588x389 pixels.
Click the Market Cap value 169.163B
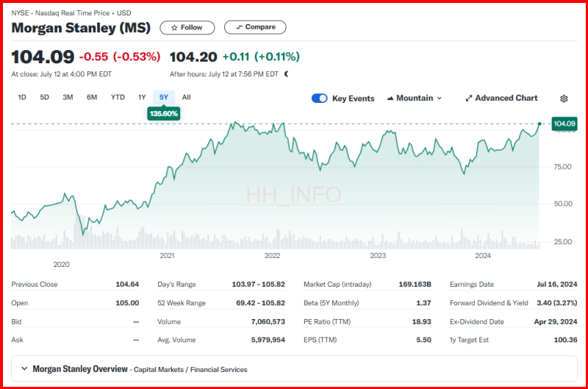click(415, 285)
